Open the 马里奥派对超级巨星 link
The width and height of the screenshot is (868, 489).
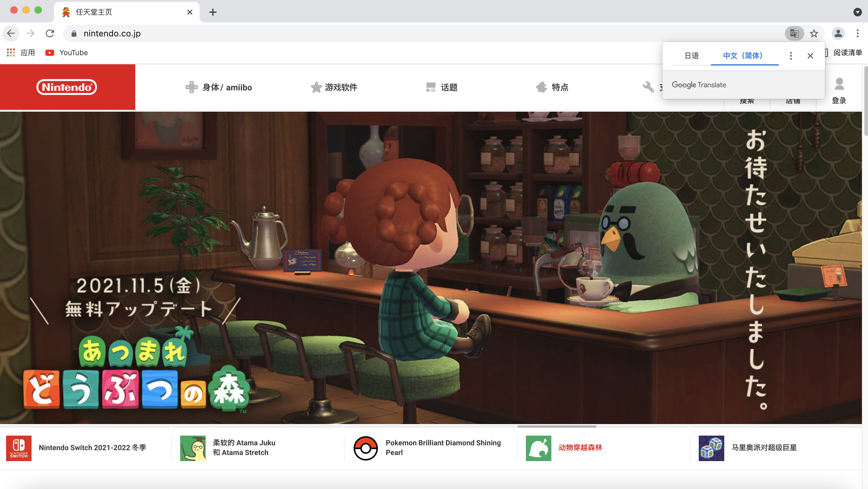(x=764, y=447)
